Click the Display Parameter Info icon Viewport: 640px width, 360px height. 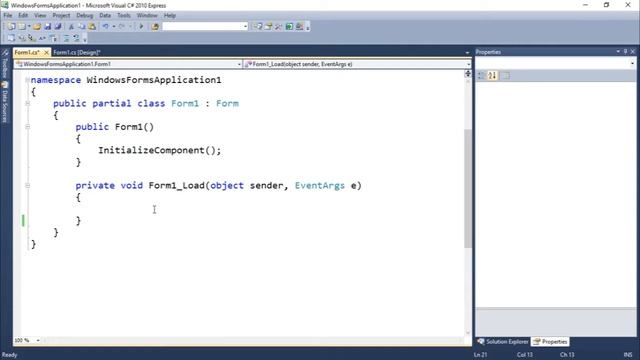[x=22, y=38]
